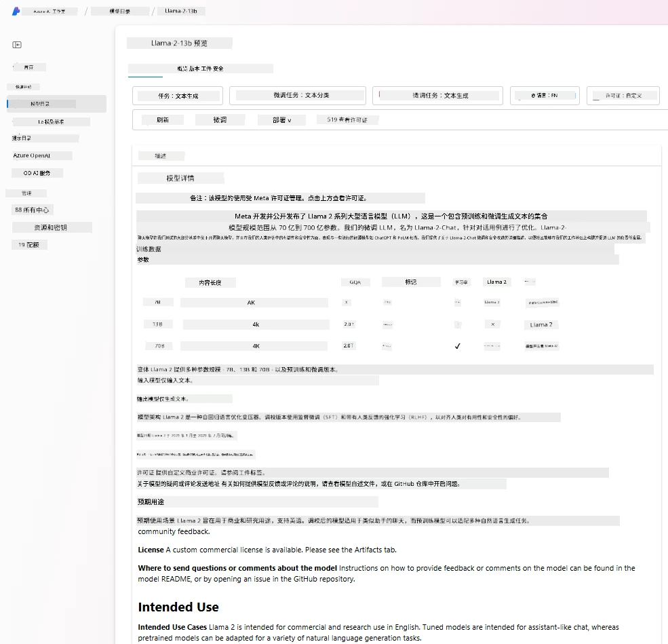Open 资源和密钥 in the sidebar
The width and height of the screenshot is (668, 644).
[51, 227]
